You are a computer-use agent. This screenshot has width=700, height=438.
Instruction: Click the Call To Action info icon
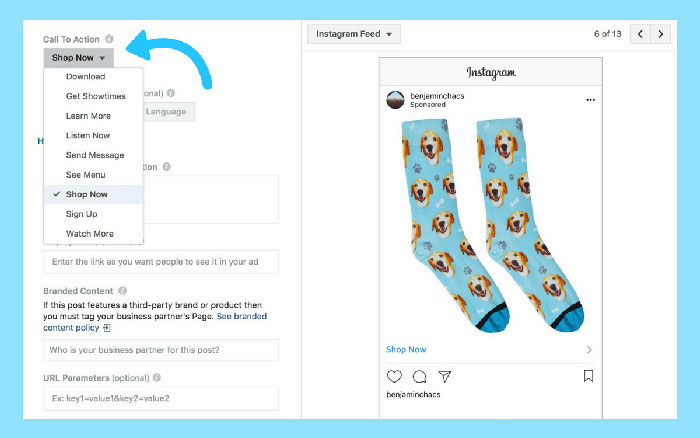point(109,40)
